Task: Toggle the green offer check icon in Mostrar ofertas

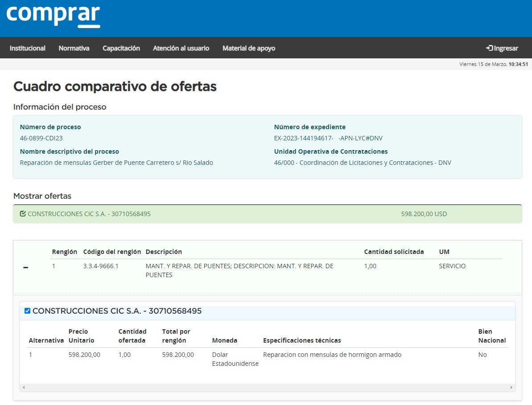Action: [23, 214]
